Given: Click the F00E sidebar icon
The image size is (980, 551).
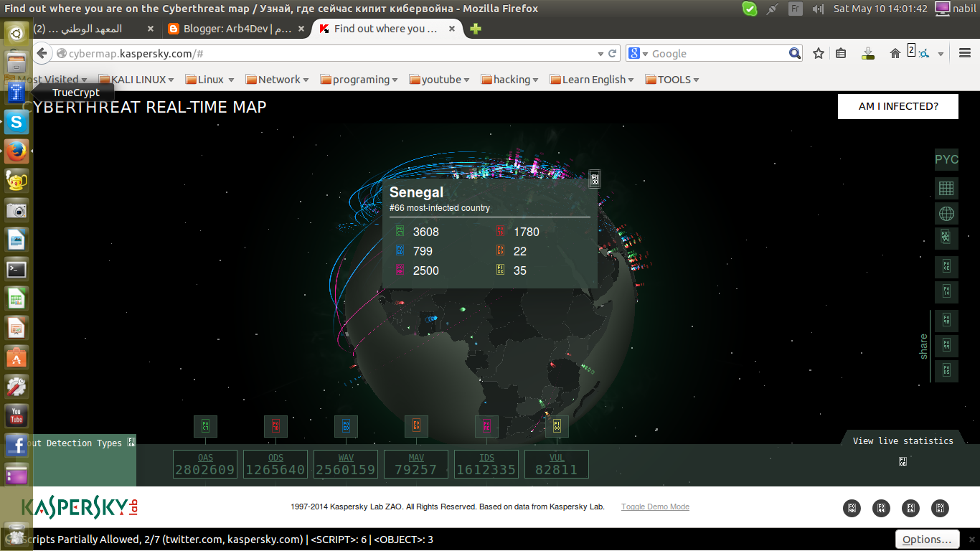Looking at the screenshot, I should pyautogui.click(x=946, y=267).
